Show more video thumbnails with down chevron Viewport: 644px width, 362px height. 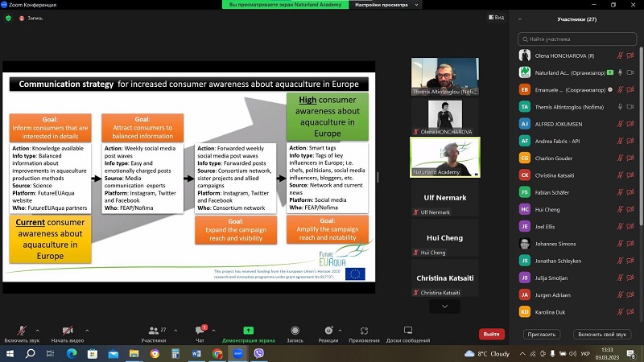445,306
